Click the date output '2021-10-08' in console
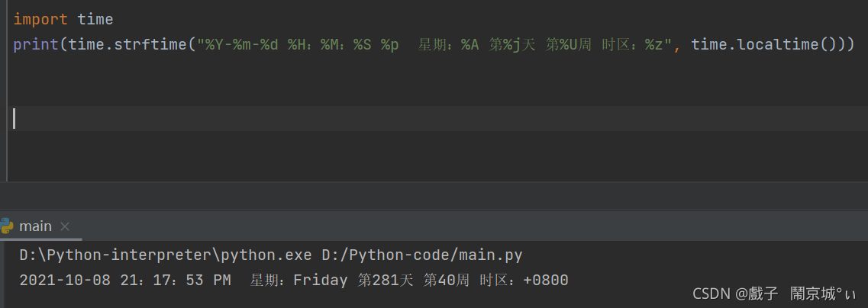Image resolution: width=868 pixels, height=308 pixels. pyautogui.click(x=66, y=281)
